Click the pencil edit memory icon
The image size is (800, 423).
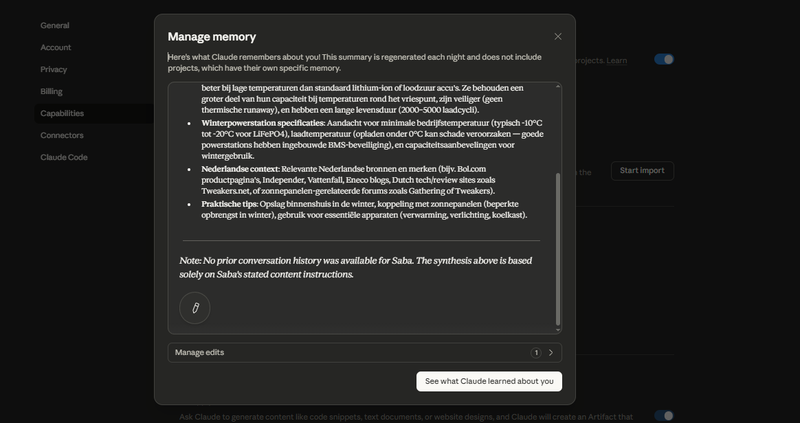(195, 307)
